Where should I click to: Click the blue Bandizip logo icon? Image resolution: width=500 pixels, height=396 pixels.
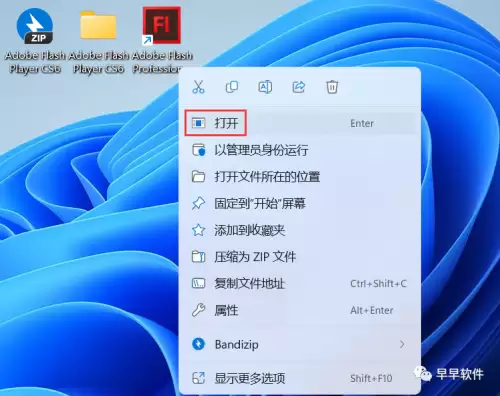click(198, 344)
